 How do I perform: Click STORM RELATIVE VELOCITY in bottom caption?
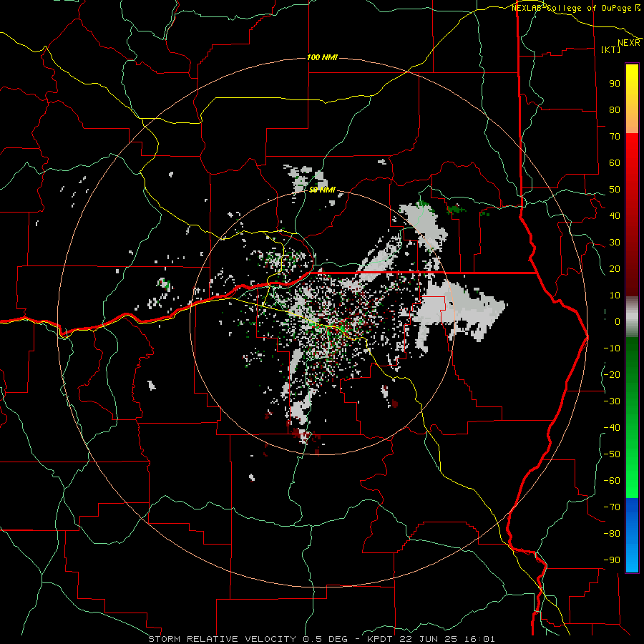tap(223, 639)
